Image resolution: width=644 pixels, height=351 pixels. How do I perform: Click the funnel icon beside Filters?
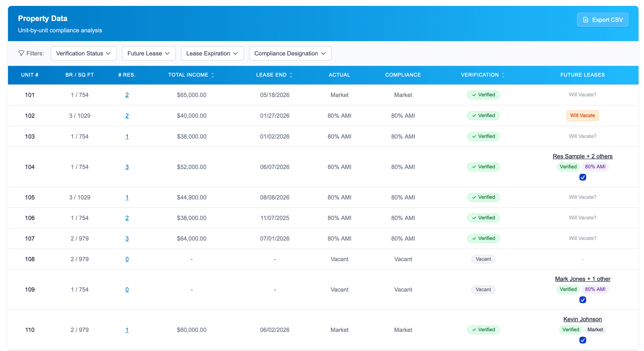(21, 53)
